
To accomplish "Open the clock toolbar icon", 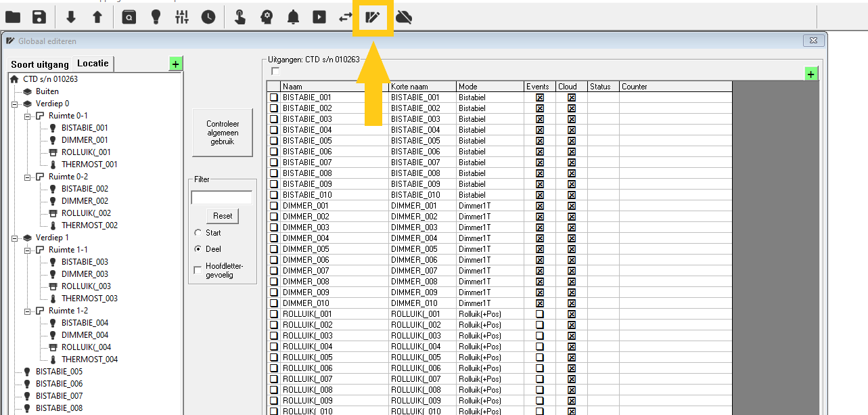I will pos(208,17).
